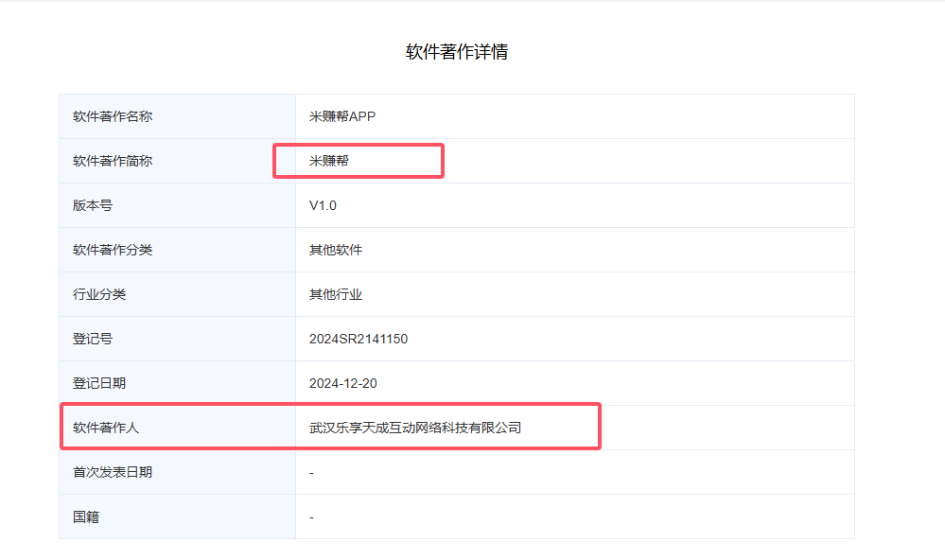
Task: Click the 软件著作分类 label cell
Action: pyautogui.click(x=113, y=250)
